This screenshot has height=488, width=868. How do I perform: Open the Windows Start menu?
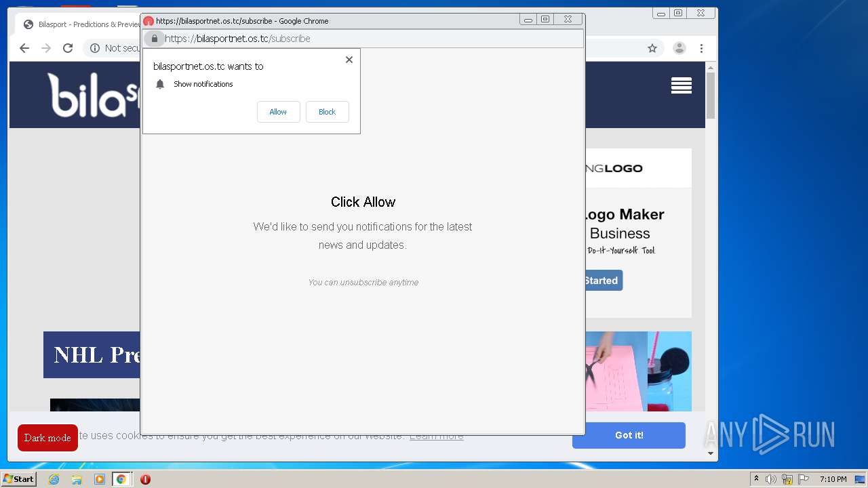coord(18,479)
